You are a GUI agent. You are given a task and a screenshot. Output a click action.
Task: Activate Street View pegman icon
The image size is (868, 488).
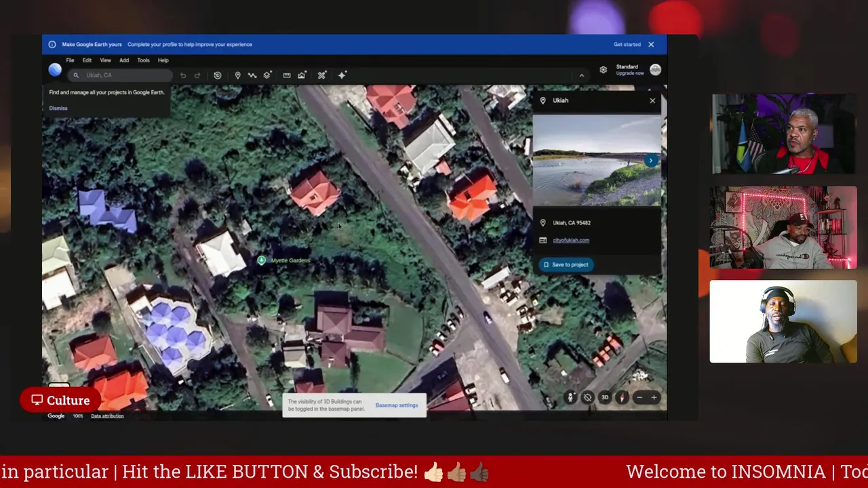[x=571, y=398]
